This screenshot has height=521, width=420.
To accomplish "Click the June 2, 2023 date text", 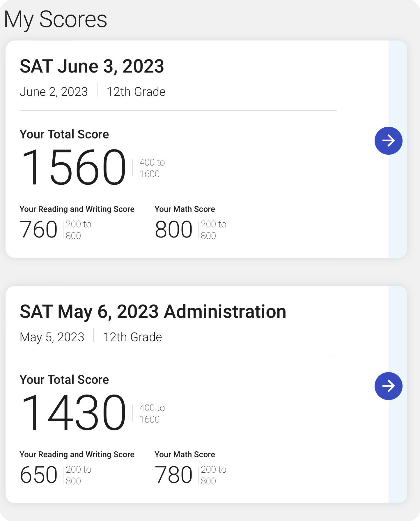I will coord(54,92).
